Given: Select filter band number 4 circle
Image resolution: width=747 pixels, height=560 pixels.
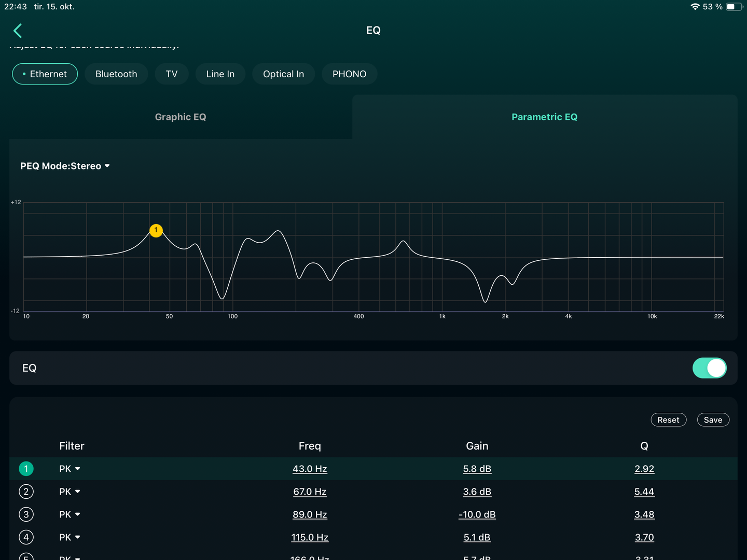Looking at the screenshot, I should coord(26,537).
